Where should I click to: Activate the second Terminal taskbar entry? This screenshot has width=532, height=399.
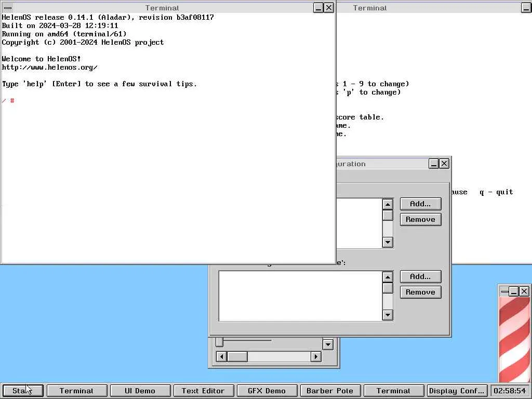coord(394,391)
